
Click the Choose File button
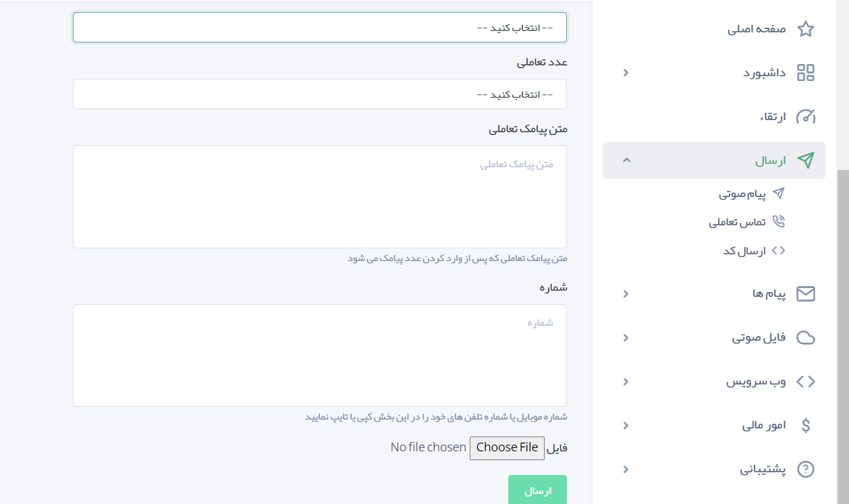pos(507,448)
